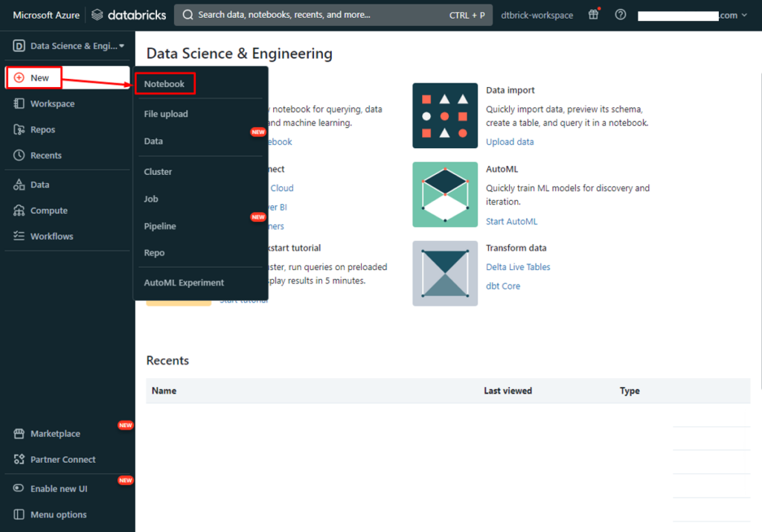This screenshot has width=762, height=532.
Task: Click the Workspace sidebar icon
Action: [19, 103]
